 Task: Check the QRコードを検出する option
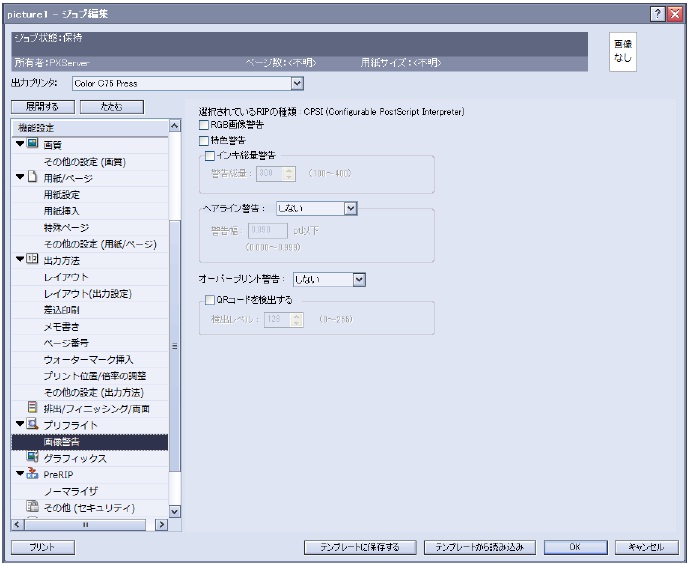tap(210, 299)
